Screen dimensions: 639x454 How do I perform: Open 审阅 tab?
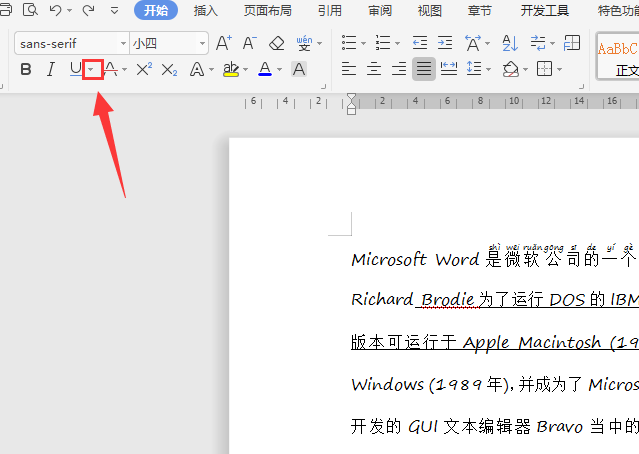pos(380,10)
